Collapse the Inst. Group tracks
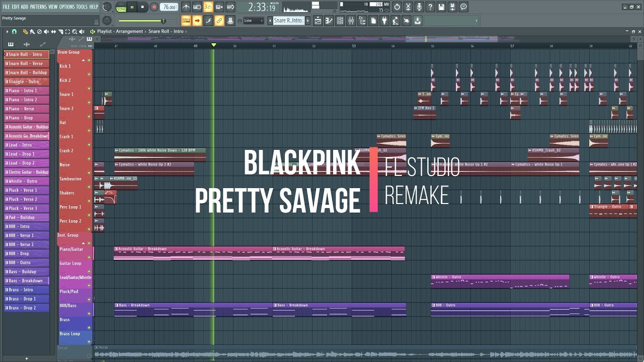Viewport: 644px width, 362px height. click(x=83, y=243)
